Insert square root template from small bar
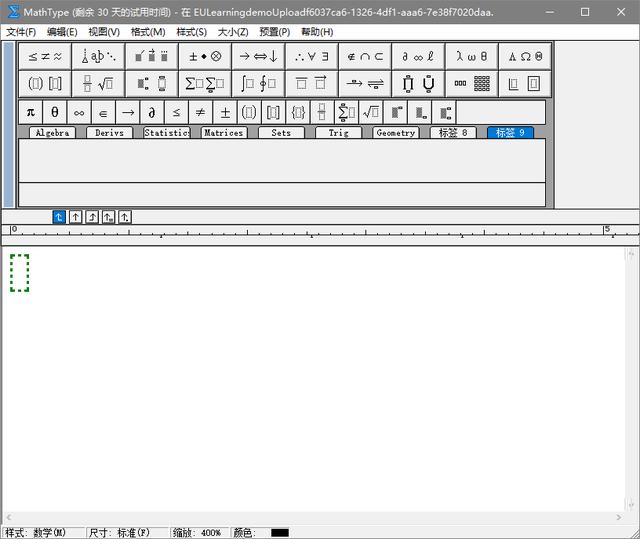This screenshot has height=539, width=640. point(371,112)
